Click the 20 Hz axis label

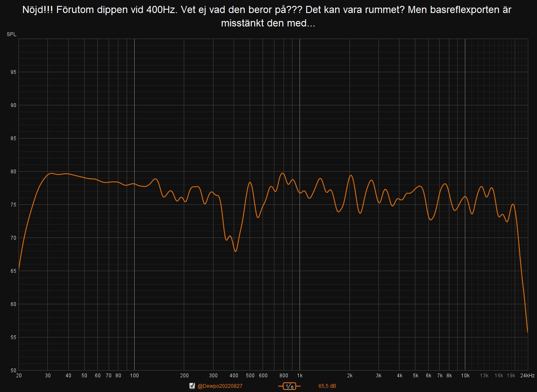[x=18, y=376]
